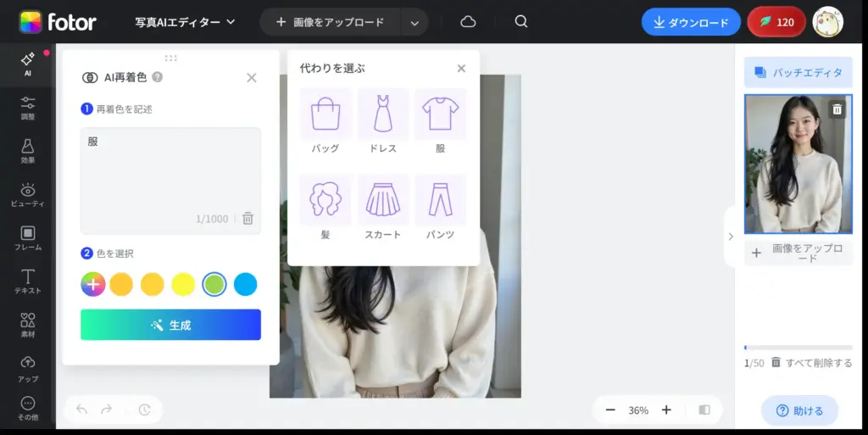
Task: Click the 色を選択 step label
Action: pos(114,254)
